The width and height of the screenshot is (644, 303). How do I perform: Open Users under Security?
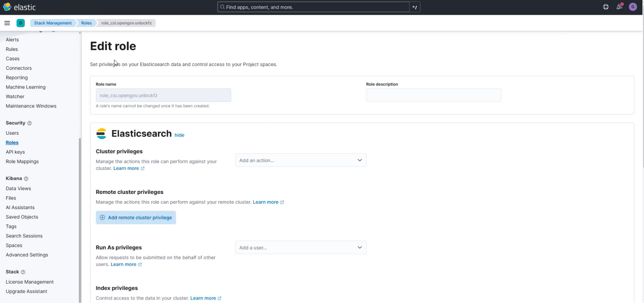tap(12, 133)
